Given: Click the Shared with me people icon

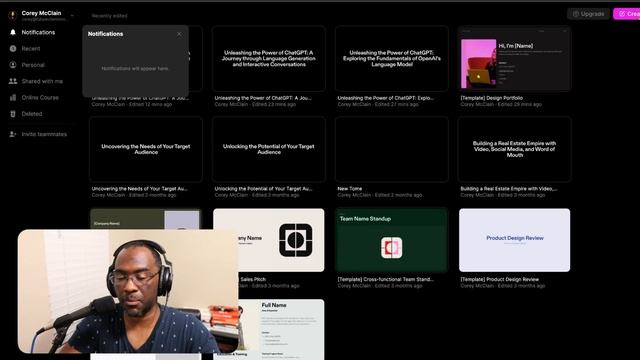Looking at the screenshot, I should point(13,81).
